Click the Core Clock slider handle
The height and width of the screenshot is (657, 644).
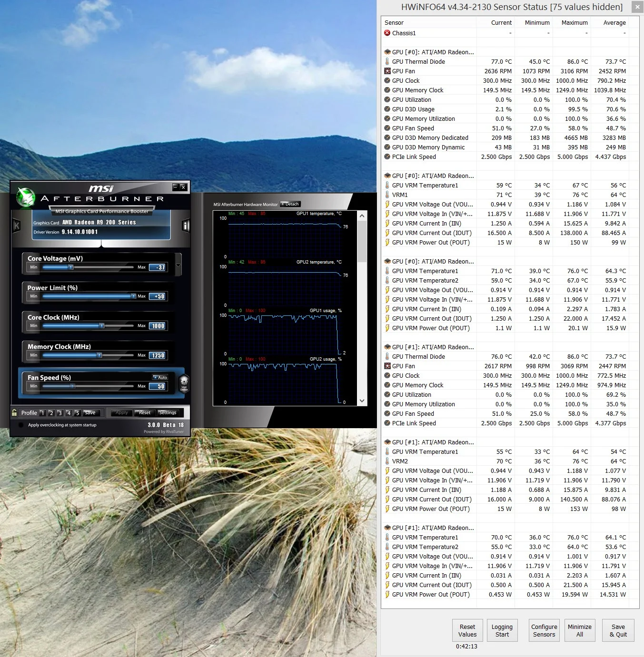(x=101, y=326)
